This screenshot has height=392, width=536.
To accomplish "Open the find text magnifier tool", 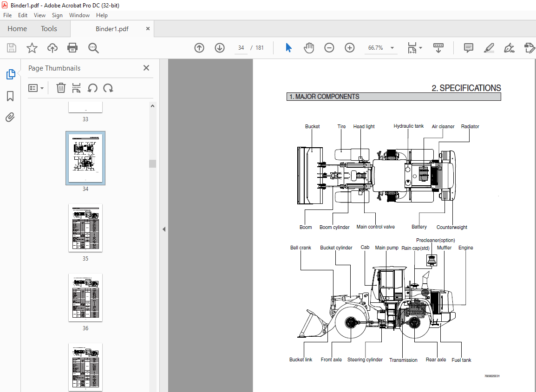I will (93, 48).
